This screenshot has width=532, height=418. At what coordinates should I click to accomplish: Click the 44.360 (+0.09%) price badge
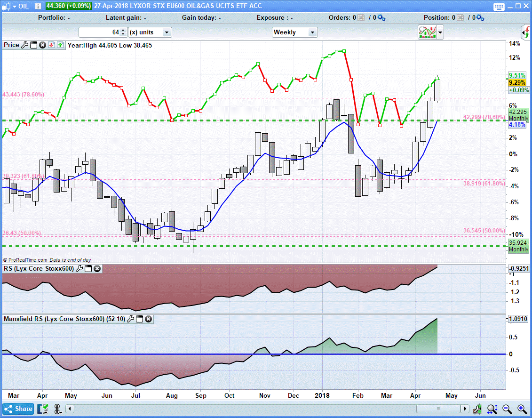69,6
